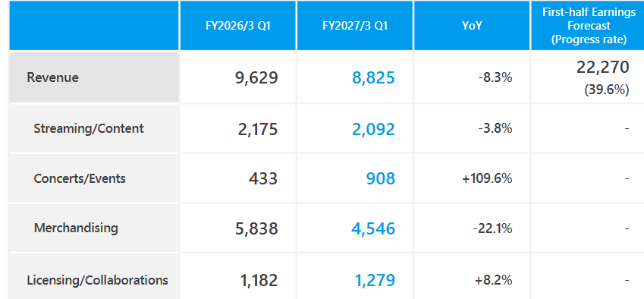This screenshot has width=644, height=299.
Task: Select the +109.6% Concerts/Events change
Action: click(x=487, y=178)
